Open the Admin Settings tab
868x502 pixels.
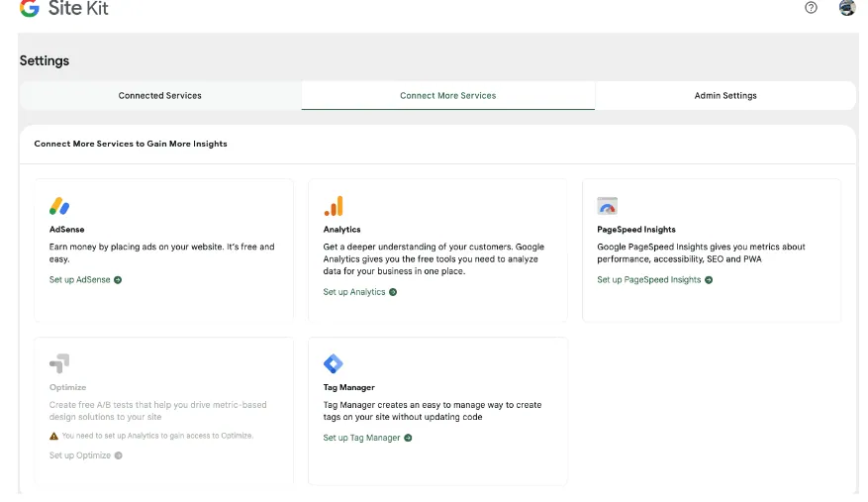(725, 95)
